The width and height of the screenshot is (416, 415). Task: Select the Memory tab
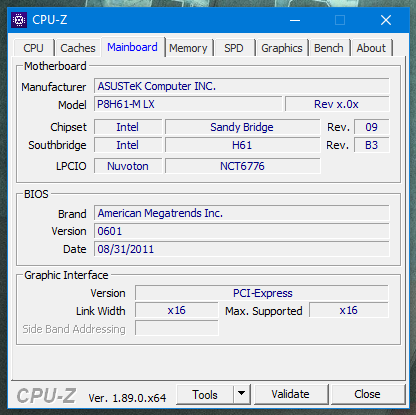[x=188, y=48]
